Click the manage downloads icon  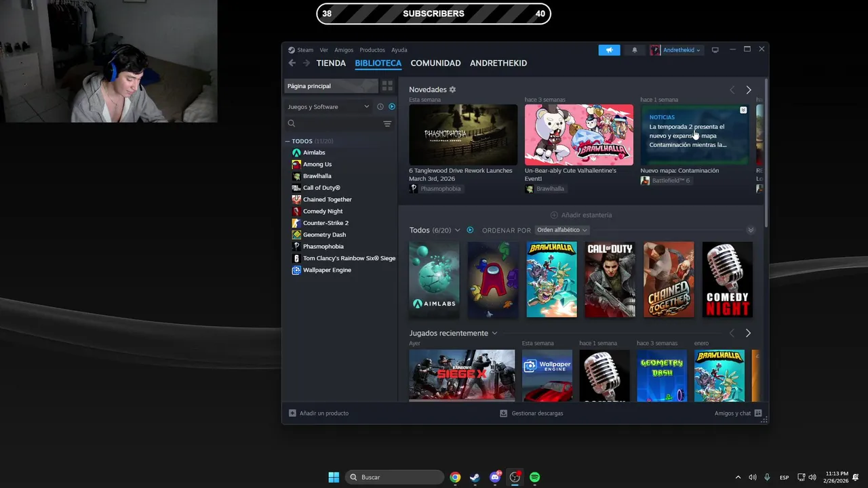[x=504, y=413]
